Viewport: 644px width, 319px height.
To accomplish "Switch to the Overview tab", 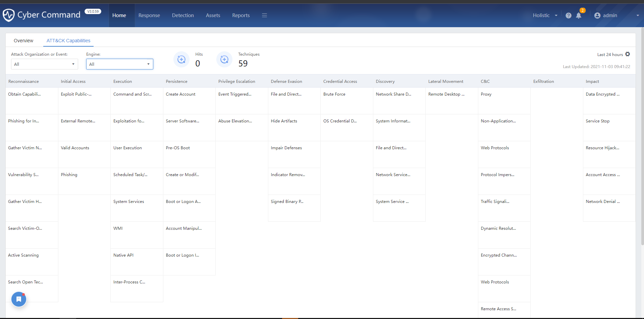I will [23, 41].
